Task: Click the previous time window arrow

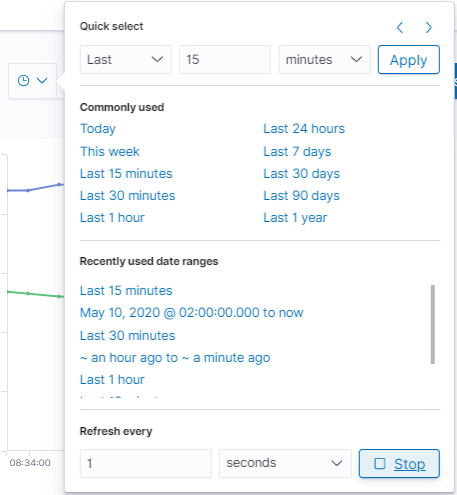Action: (x=400, y=27)
